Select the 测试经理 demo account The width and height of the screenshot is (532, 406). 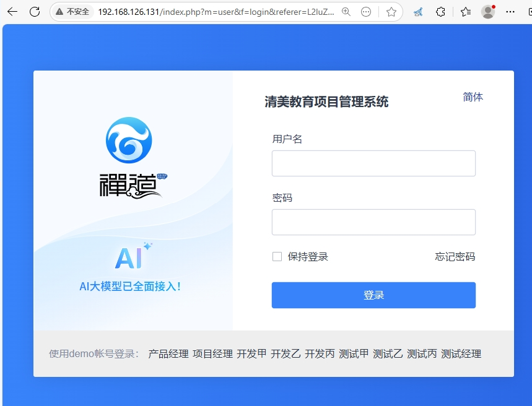coord(461,354)
